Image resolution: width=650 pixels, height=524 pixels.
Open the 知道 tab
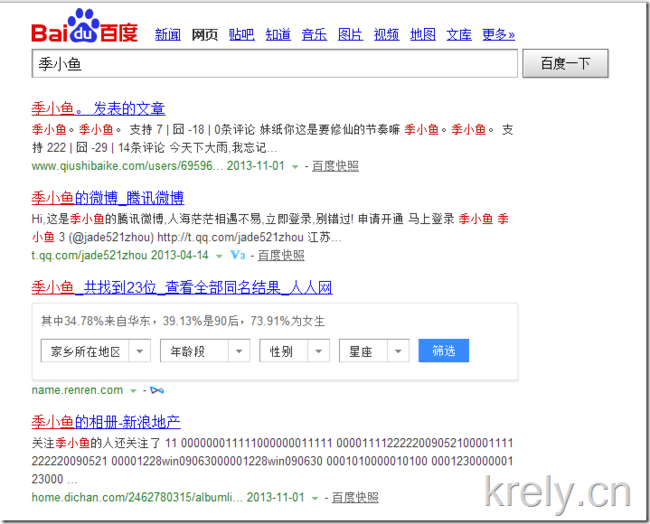(278, 34)
